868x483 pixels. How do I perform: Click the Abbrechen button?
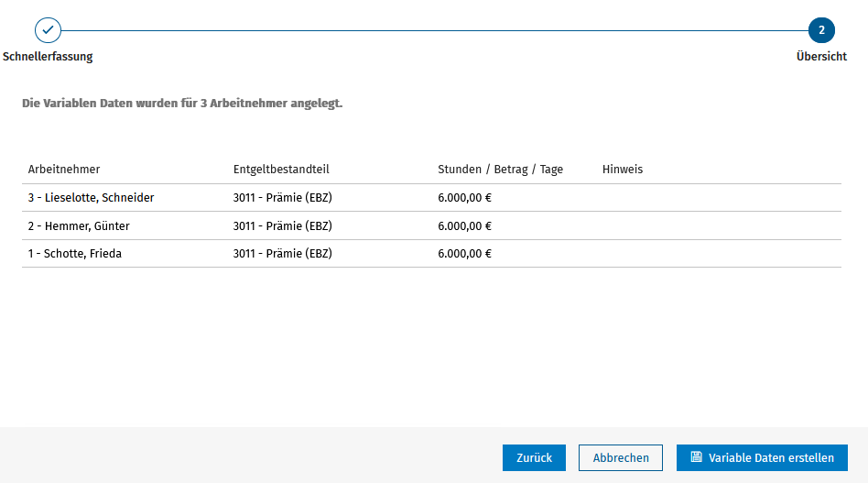click(x=621, y=458)
